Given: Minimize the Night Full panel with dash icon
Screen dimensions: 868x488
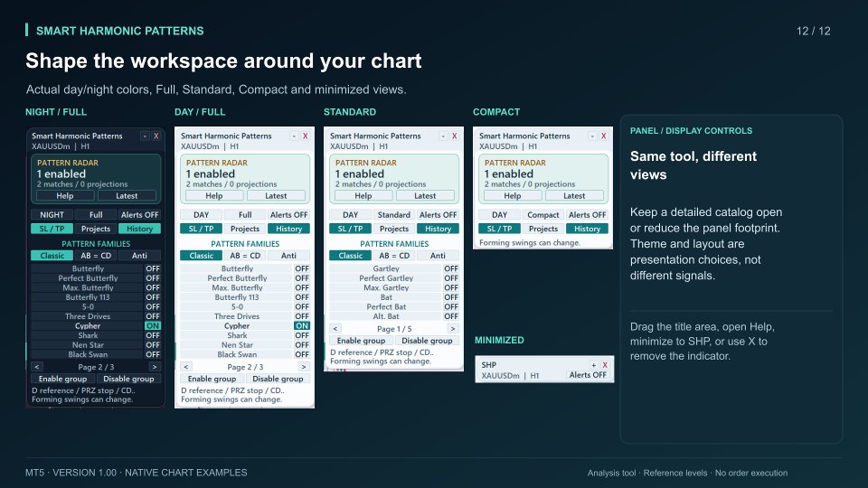Looking at the screenshot, I should pyautogui.click(x=145, y=136).
